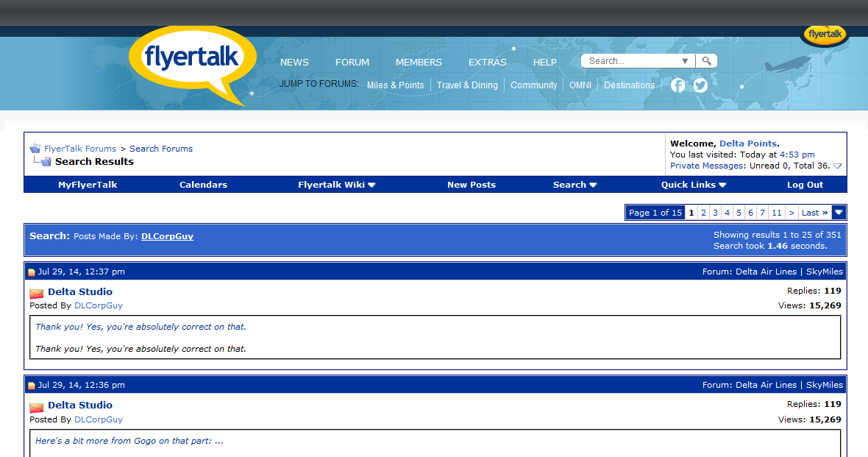Jump to Travel & Dining forums
The image size is (868, 457).
click(x=467, y=85)
